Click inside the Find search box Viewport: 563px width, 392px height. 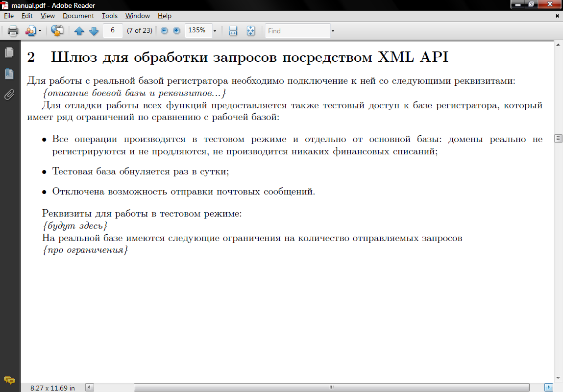tap(297, 31)
